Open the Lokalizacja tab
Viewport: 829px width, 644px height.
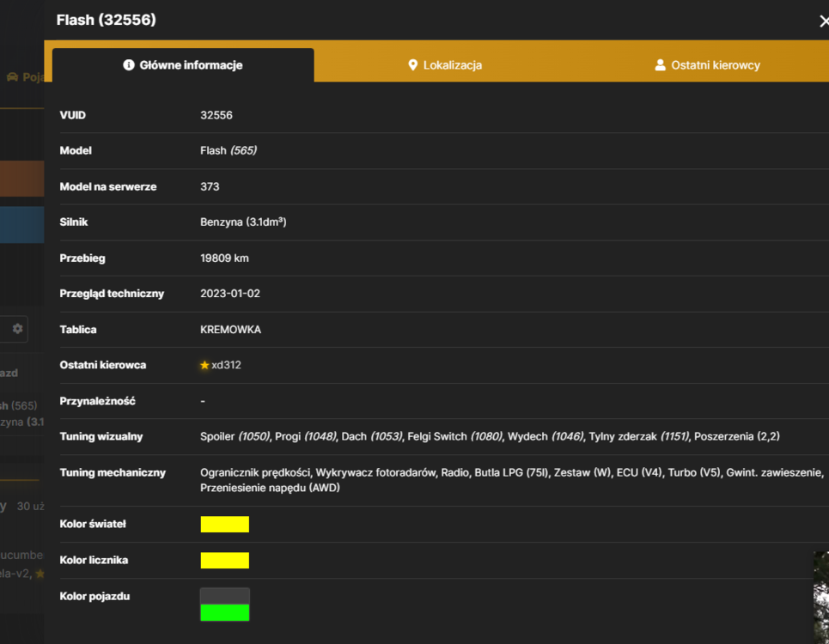[x=445, y=65]
